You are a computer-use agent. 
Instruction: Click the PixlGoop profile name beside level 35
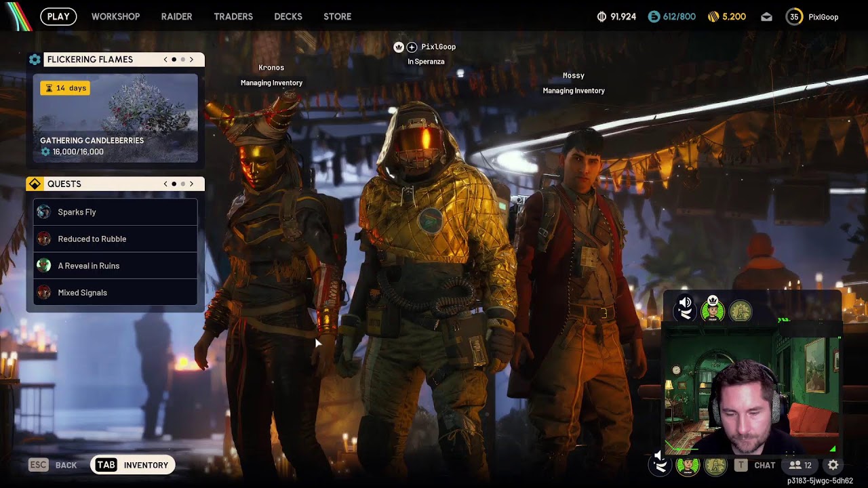823,17
